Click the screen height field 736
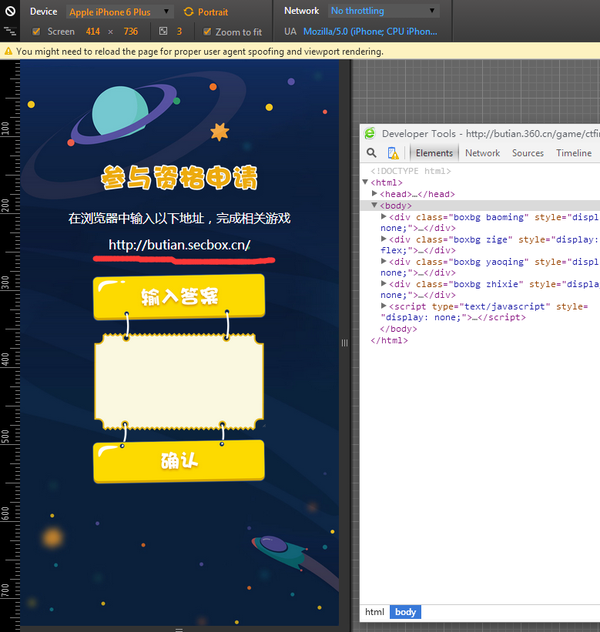 pyautogui.click(x=131, y=31)
